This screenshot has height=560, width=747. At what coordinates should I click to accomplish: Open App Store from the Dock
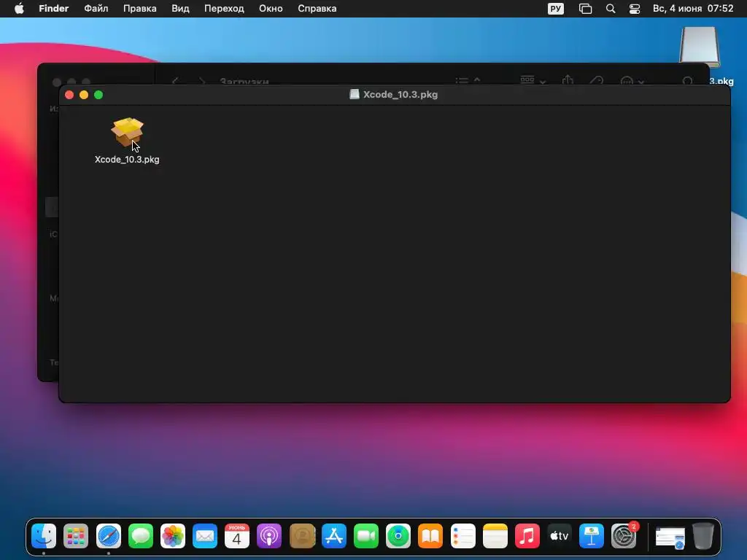click(x=334, y=536)
